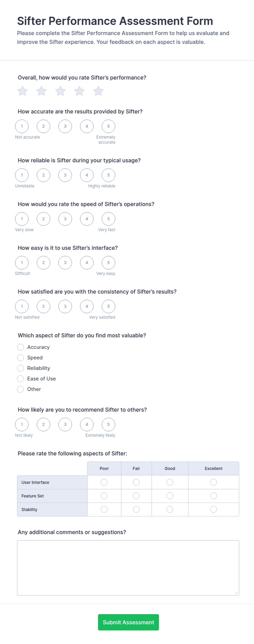This screenshot has height=644, width=254.
Task: Rate User Interface as Excellent
Action: coord(214,482)
